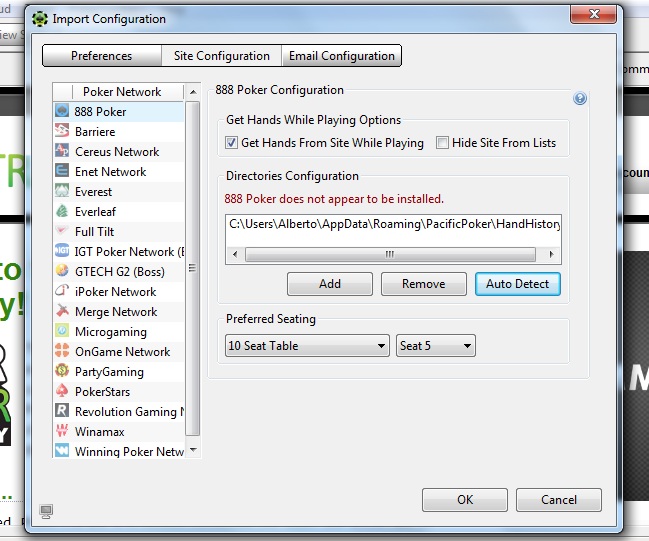Click the network list scroll-up arrow
The image size is (649, 541).
[193, 92]
